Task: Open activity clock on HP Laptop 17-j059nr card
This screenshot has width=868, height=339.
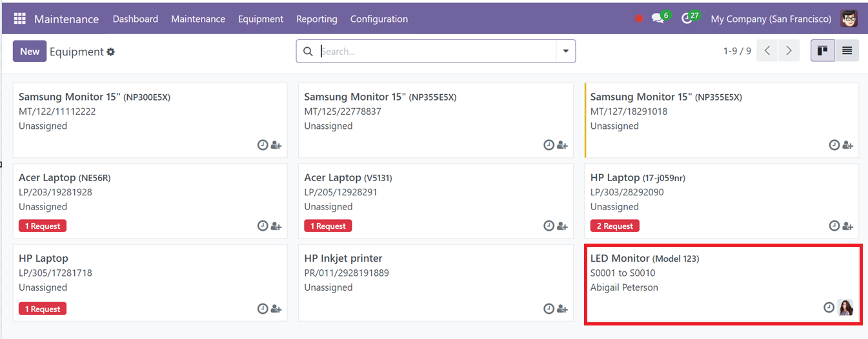Action: click(834, 226)
